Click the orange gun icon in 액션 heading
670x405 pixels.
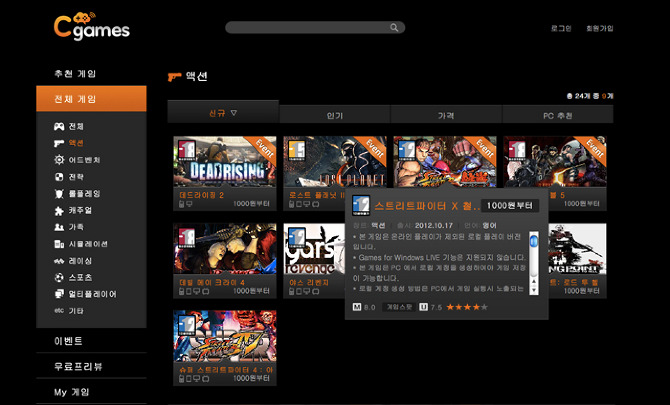pyautogui.click(x=174, y=77)
